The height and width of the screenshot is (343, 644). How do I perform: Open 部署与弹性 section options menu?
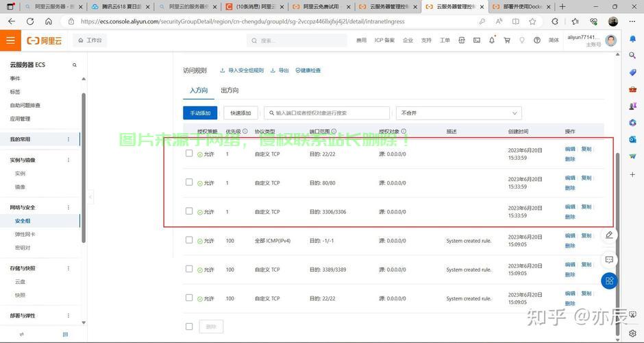(x=69, y=316)
